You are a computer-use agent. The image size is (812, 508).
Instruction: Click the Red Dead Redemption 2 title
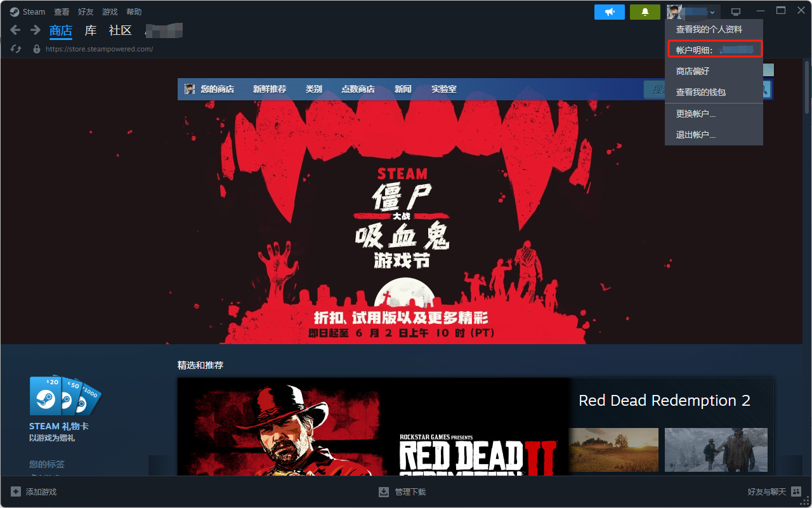point(664,401)
